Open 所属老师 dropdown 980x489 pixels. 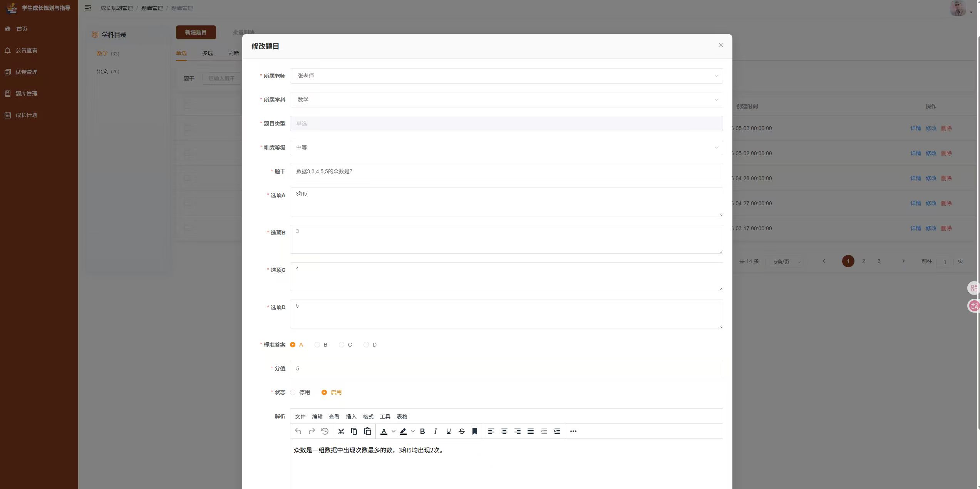506,76
